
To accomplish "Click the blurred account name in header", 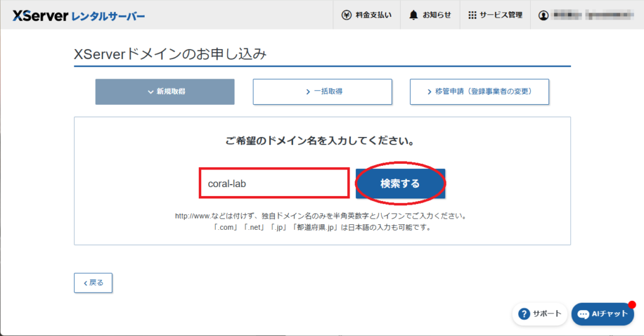I will point(593,15).
